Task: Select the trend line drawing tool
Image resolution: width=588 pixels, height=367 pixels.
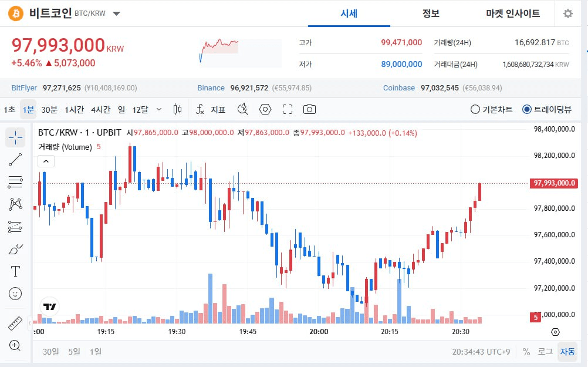Action: tap(15, 159)
